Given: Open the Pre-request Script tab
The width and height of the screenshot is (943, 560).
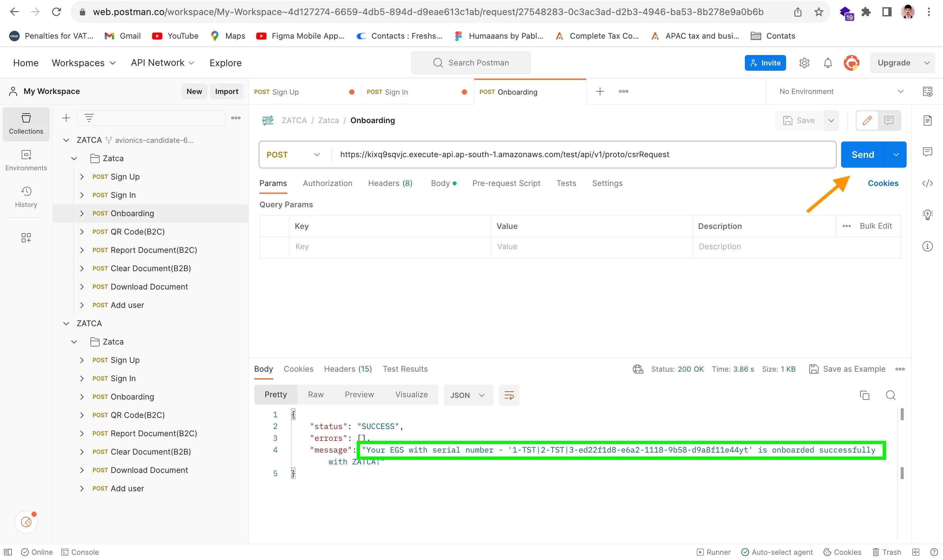Looking at the screenshot, I should pyautogui.click(x=506, y=184).
